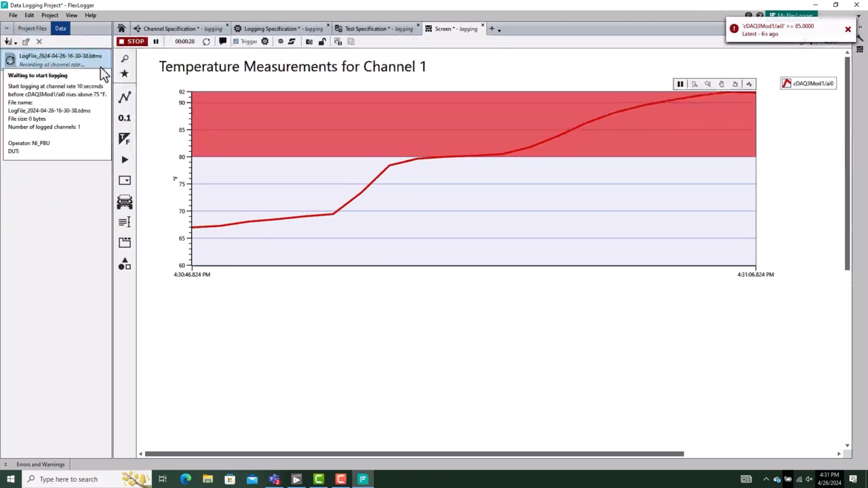Select the boolean T/F indicator icon
The width and height of the screenshot is (868, 488).
point(124,138)
